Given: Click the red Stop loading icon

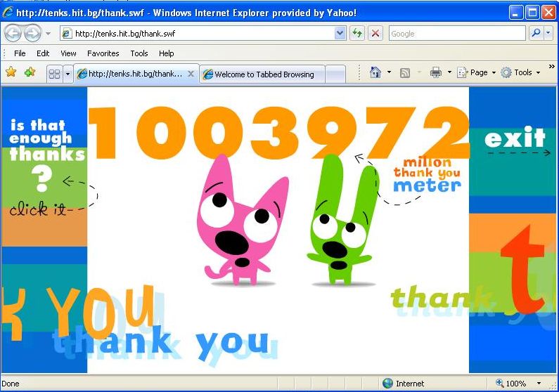Looking at the screenshot, I should click(x=375, y=34).
